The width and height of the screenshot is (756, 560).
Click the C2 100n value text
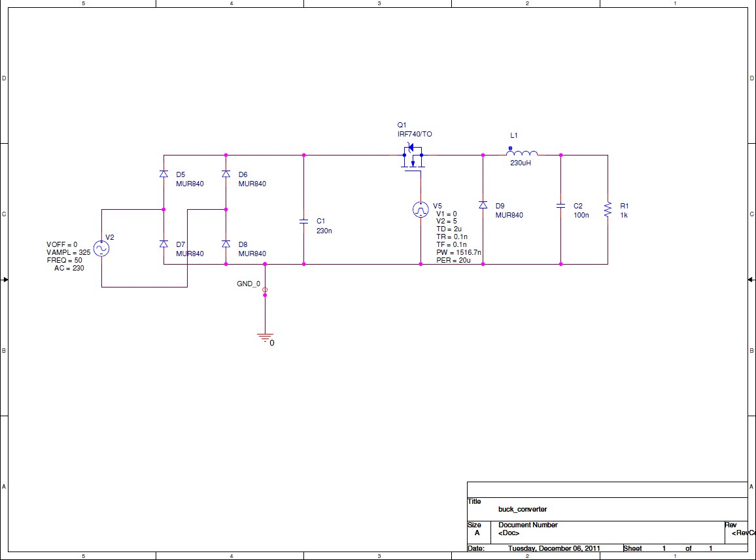pos(581,215)
